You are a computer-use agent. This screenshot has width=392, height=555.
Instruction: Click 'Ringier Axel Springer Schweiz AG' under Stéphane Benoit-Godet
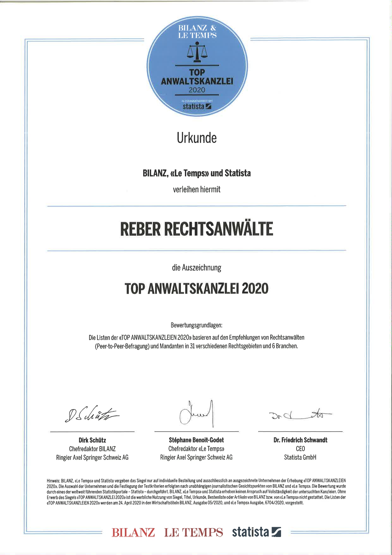coord(196,457)
